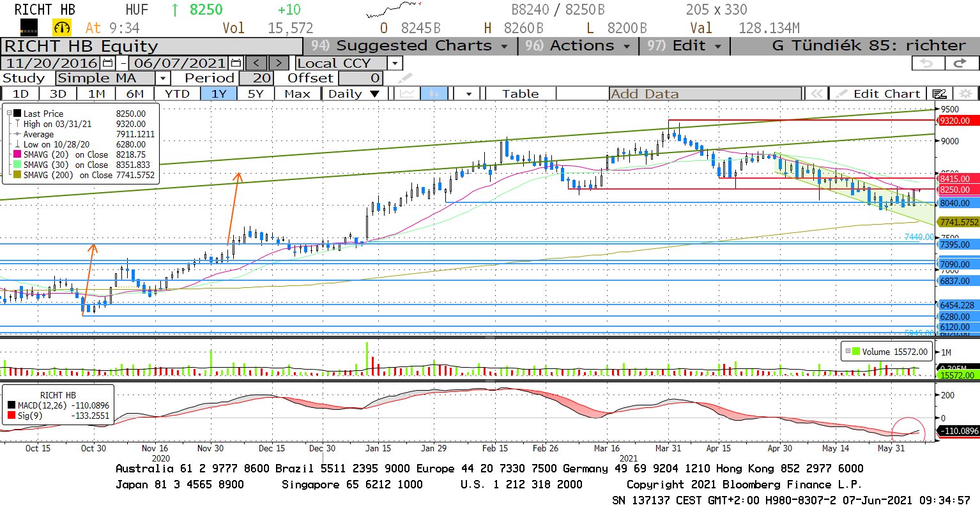Switch to the Max range tab
The height and width of the screenshot is (519, 980).
point(297,94)
